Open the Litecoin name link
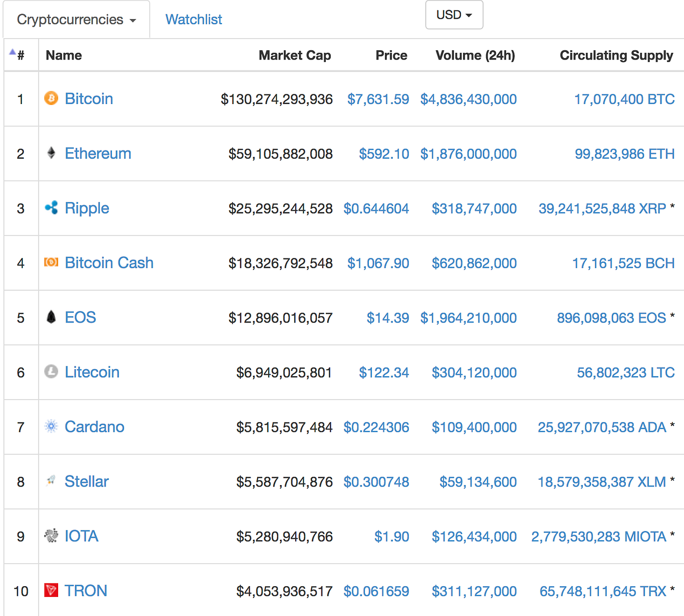684x616 pixels. tap(92, 372)
